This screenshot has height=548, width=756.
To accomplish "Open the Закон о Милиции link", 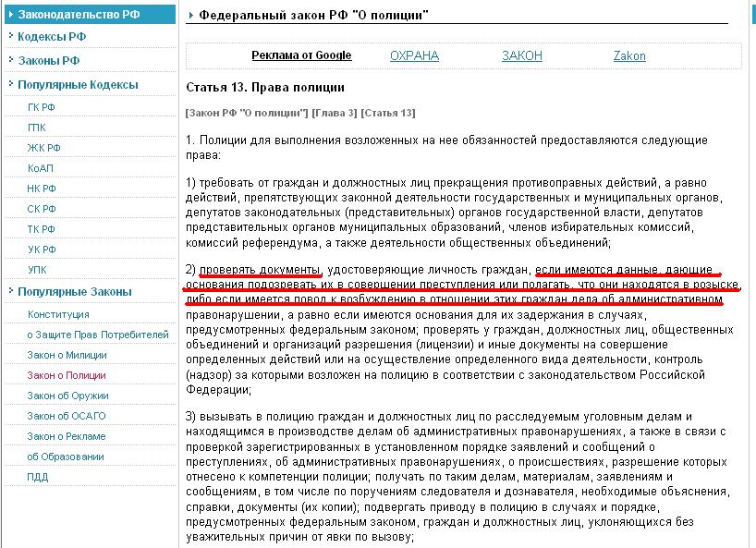I will (x=67, y=355).
